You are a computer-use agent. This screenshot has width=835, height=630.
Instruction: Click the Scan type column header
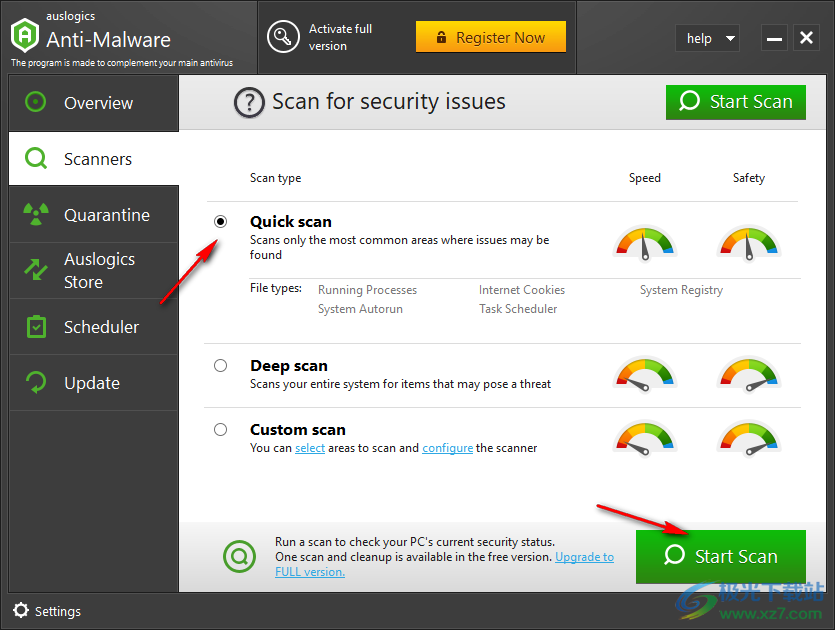(275, 178)
